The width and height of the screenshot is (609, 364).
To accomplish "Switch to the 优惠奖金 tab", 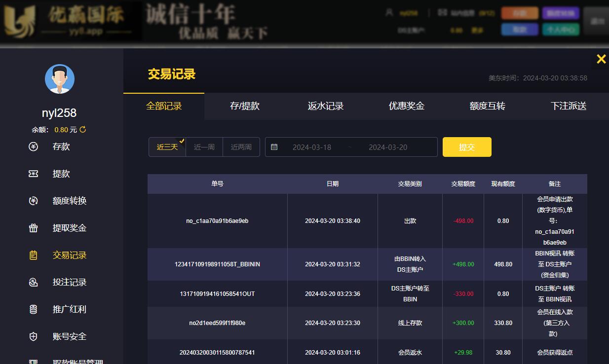I will point(407,106).
